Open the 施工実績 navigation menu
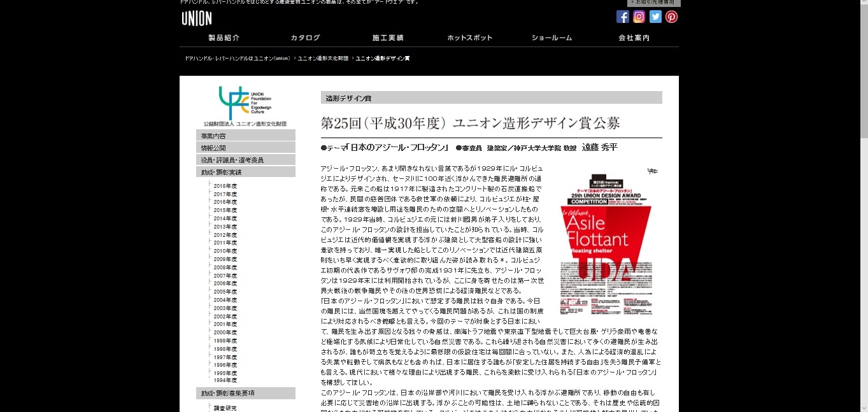The width and height of the screenshot is (868, 412). [388, 38]
